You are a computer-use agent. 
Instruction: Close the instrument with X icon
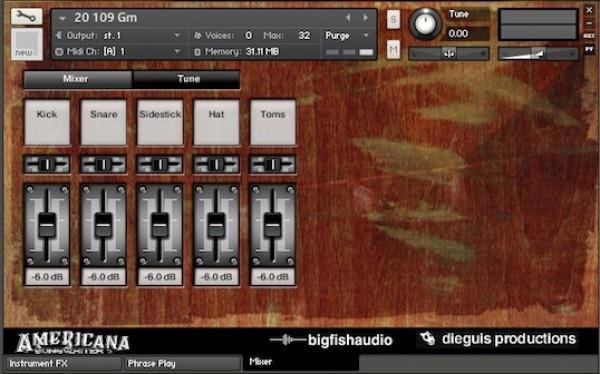click(589, 10)
